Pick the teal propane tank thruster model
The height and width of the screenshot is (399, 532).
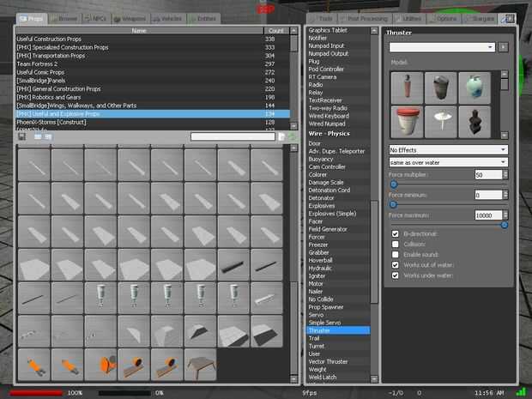(x=474, y=88)
